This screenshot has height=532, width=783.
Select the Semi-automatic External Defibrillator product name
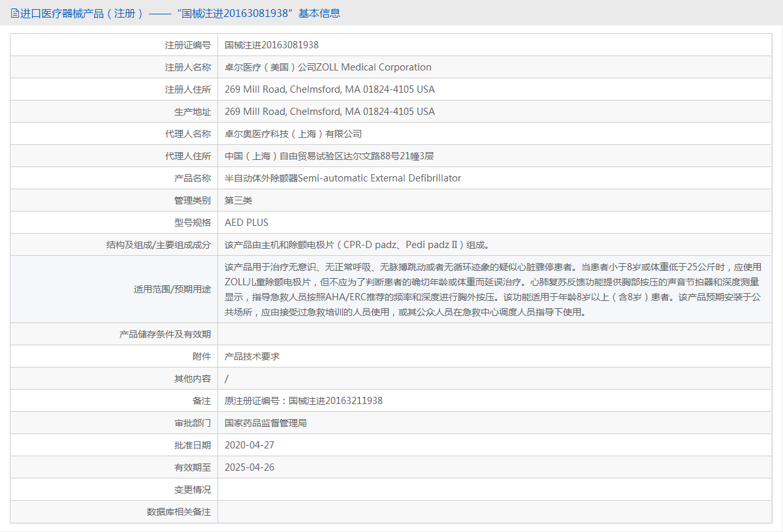coord(343,178)
